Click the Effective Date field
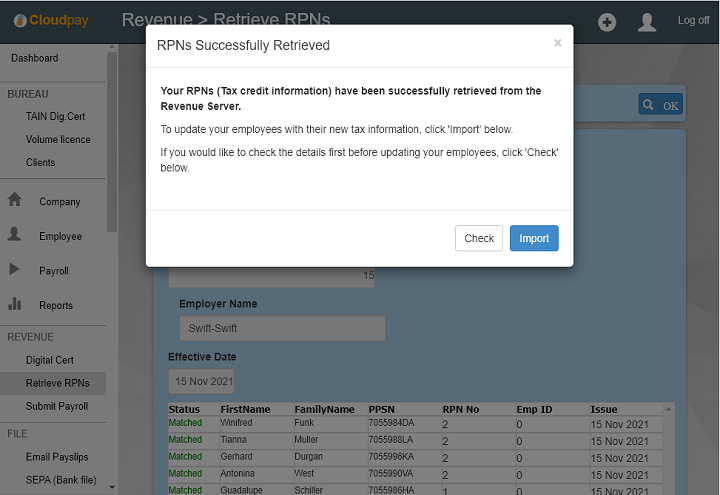Screen dimensions: 720x495 click(204, 381)
